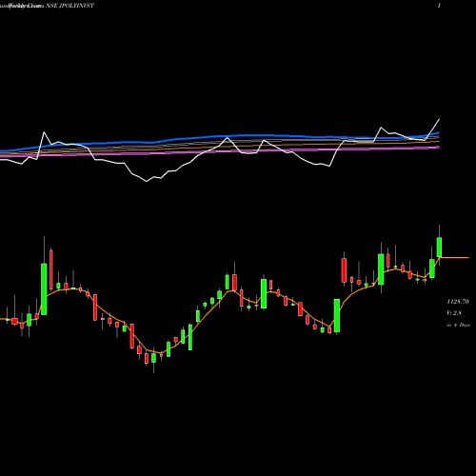Click the flat orange projection line after last candle
Screen dimensions: 476x476
(454, 258)
